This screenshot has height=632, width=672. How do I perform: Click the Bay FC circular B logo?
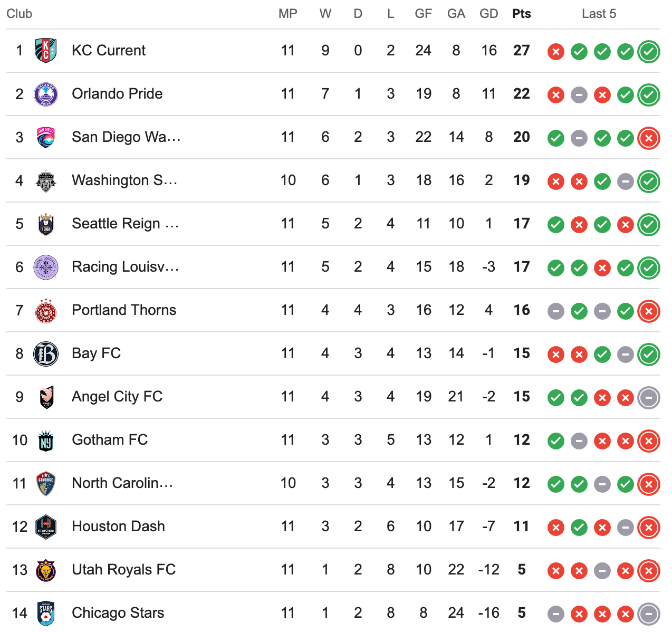(46, 353)
